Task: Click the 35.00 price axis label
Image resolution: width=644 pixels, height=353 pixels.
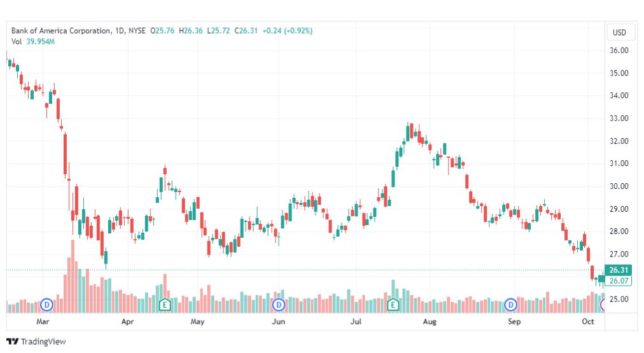Action: (619, 73)
